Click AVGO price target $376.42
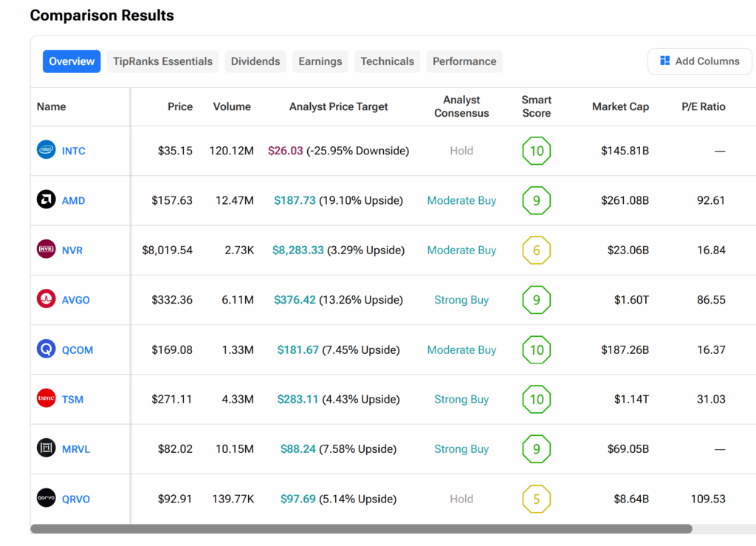The image size is (756, 546). click(295, 300)
